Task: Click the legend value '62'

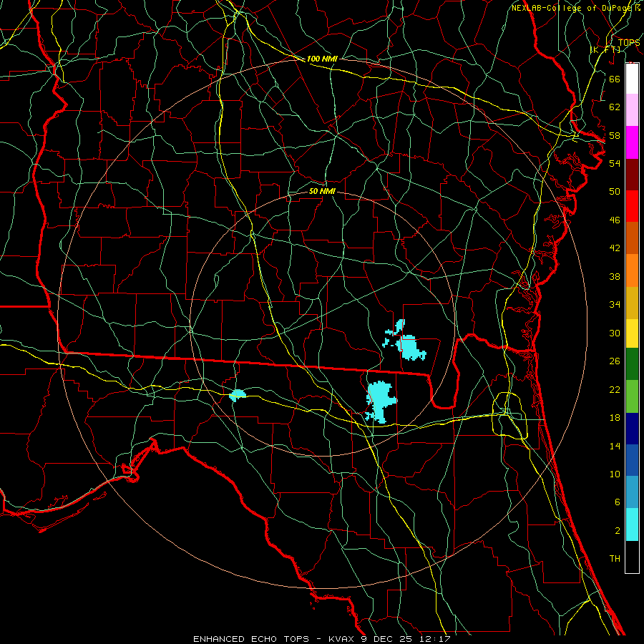Action: pyautogui.click(x=615, y=107)
